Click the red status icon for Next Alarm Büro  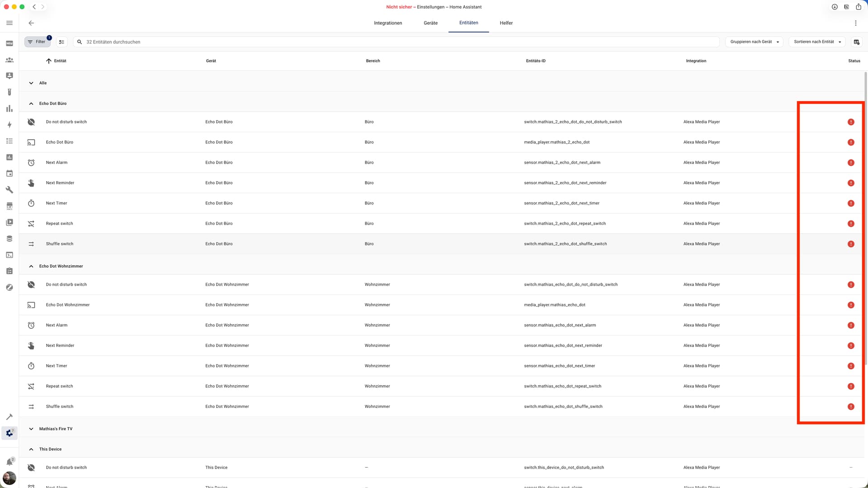(x=851, y=163)
